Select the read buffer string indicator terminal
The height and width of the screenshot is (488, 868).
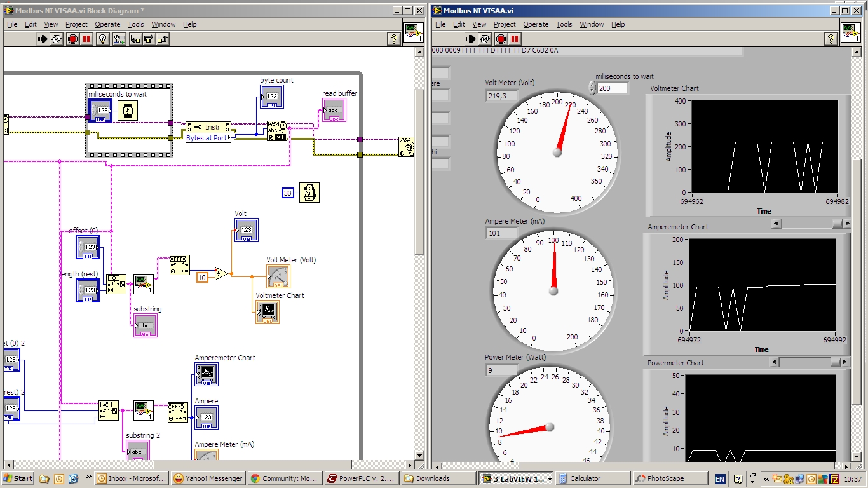(x=334, y=110)
